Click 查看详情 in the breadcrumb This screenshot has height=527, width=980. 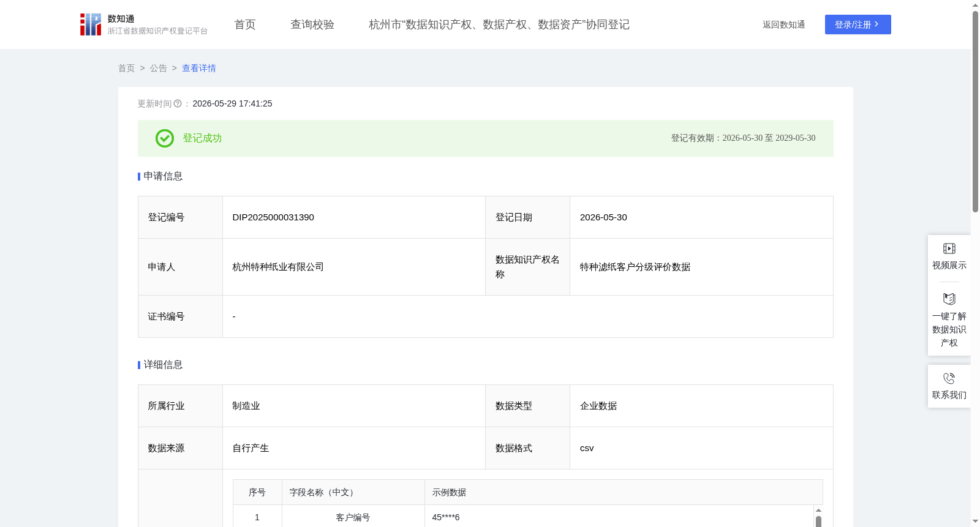(x=199, y=69)
